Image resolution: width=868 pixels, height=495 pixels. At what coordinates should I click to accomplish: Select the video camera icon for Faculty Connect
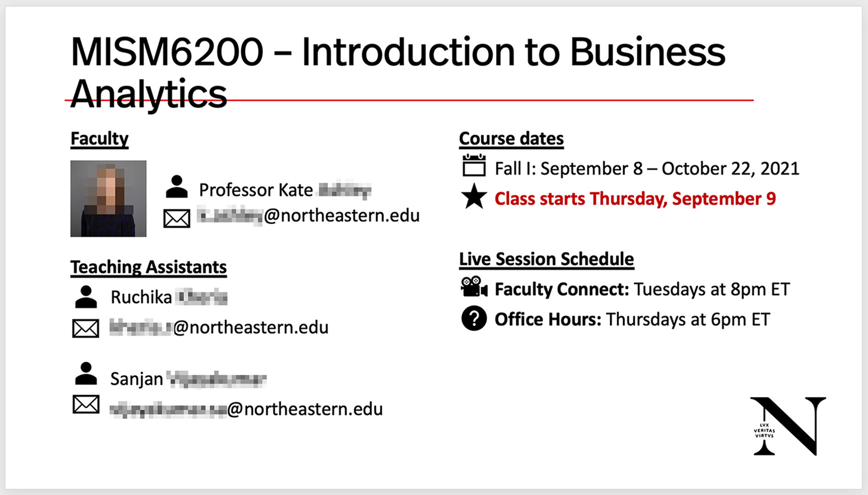[x=474, y=287]
